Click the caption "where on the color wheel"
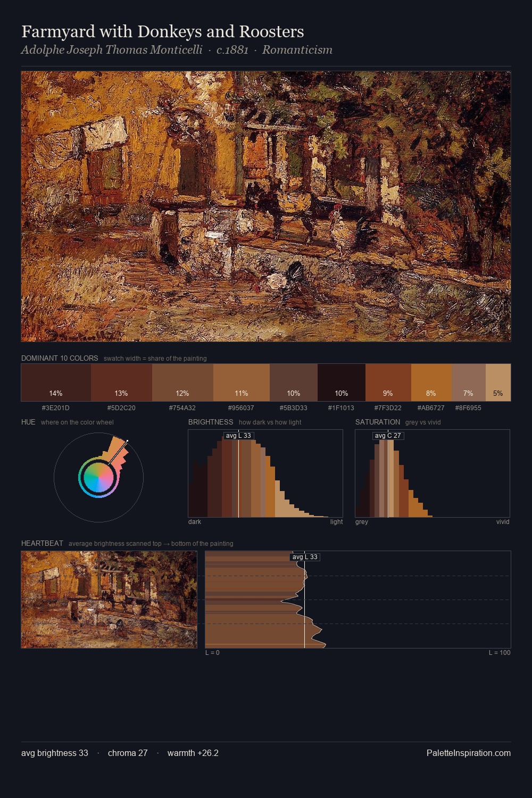532x798 pixels. [77, 422]
